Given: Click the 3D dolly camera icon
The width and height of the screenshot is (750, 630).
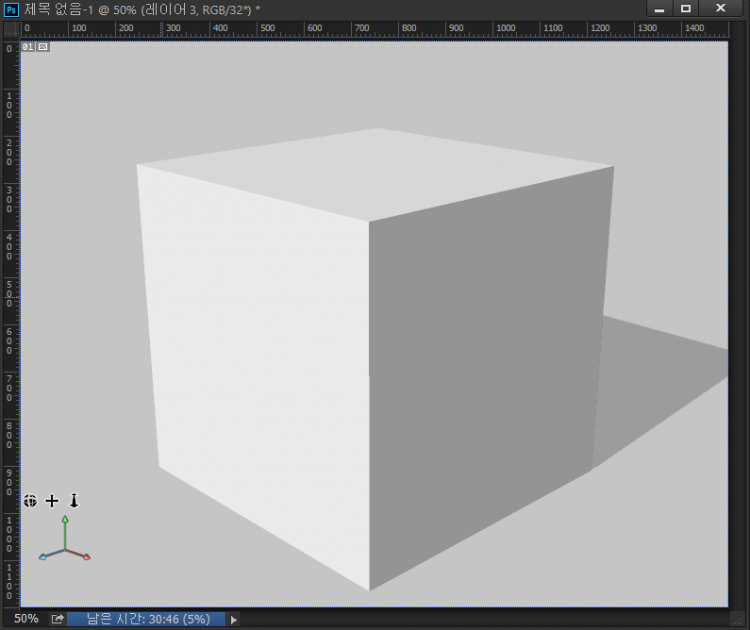Looking at the screenshot, I should [73, 500].
